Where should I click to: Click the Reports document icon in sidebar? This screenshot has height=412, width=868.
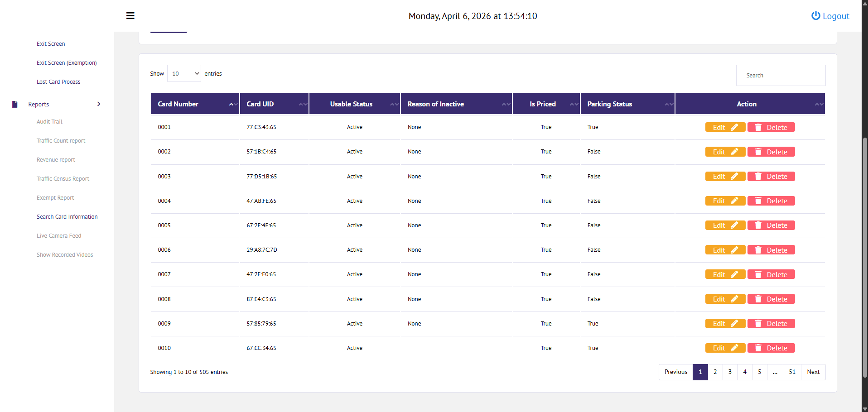(x=14, y=104)
